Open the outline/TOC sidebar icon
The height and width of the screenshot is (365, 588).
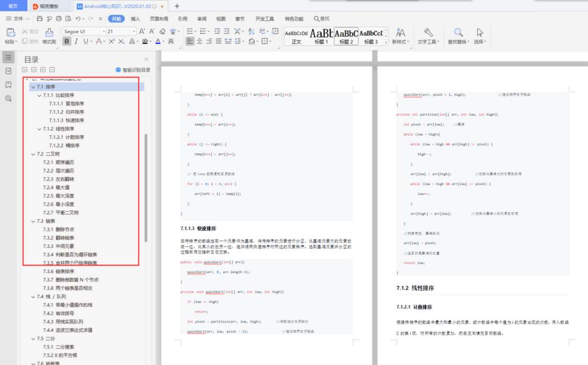(x=8, y=57)
